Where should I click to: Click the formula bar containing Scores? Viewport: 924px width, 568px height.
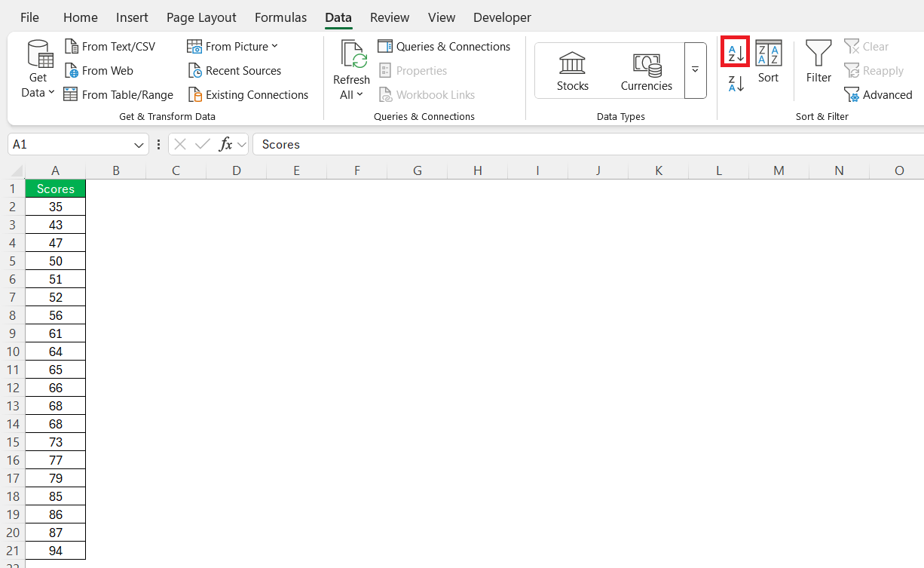588,144
